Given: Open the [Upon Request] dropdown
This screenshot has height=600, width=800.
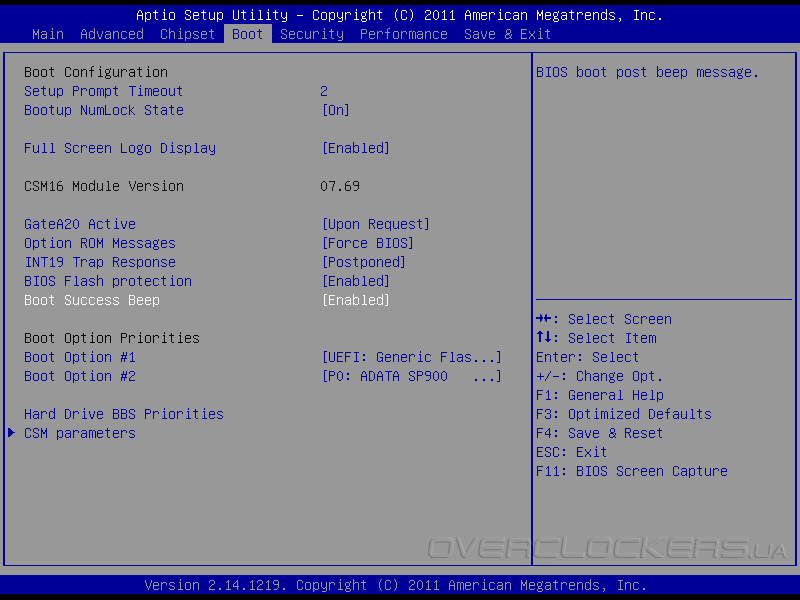Looking at the screenshot, I should click(376, 224).
